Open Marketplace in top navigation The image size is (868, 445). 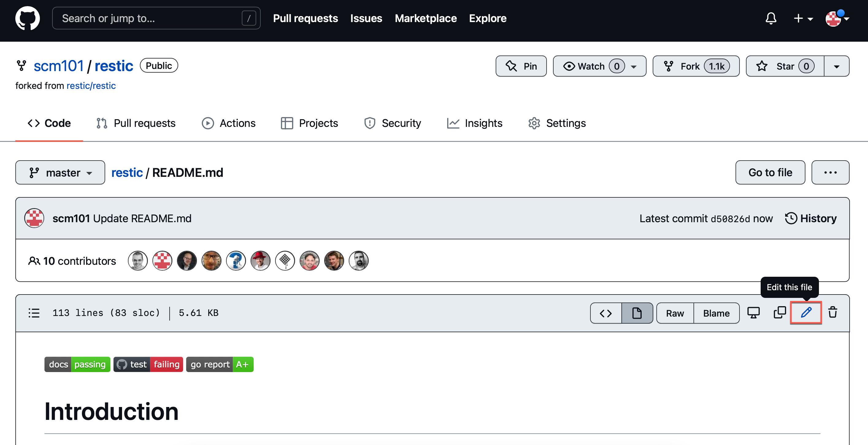click(426, 18)
